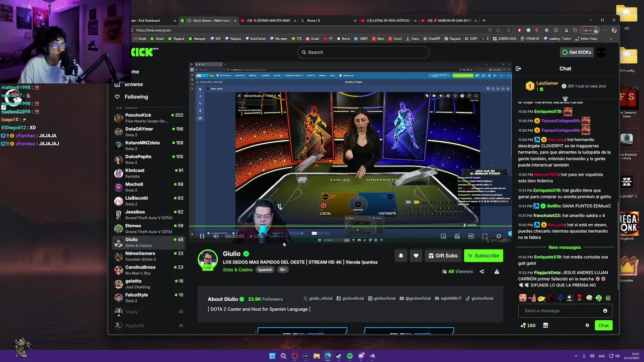Jump to New messages in chat
Viewport: 644px width, 362px height.
tap(565, 247)
